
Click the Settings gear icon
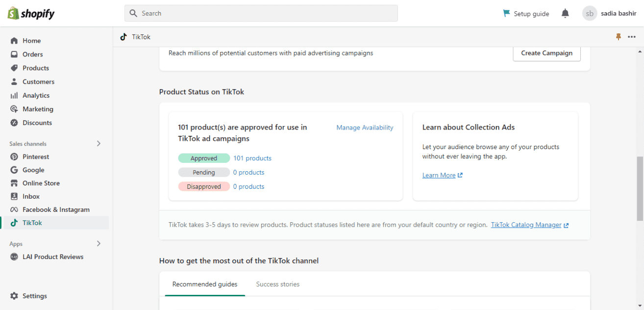point(14,296)
